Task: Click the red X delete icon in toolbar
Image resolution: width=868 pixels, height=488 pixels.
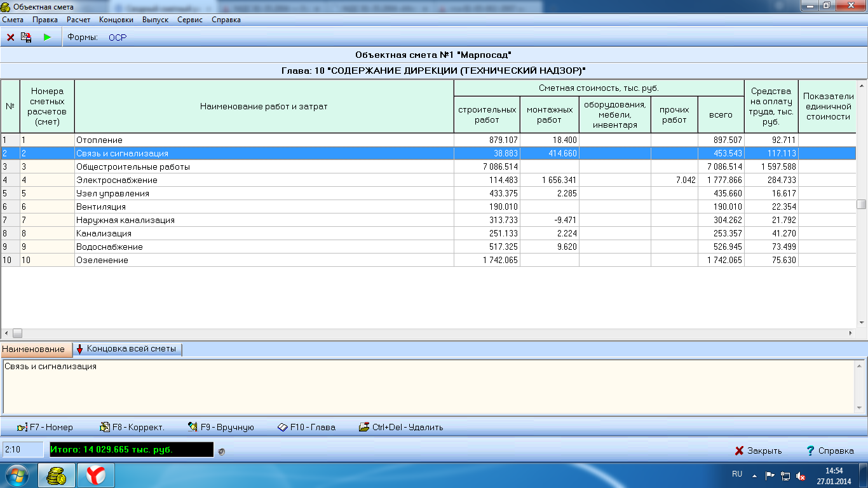Action: pyautogui.click(x=11, y=37)
